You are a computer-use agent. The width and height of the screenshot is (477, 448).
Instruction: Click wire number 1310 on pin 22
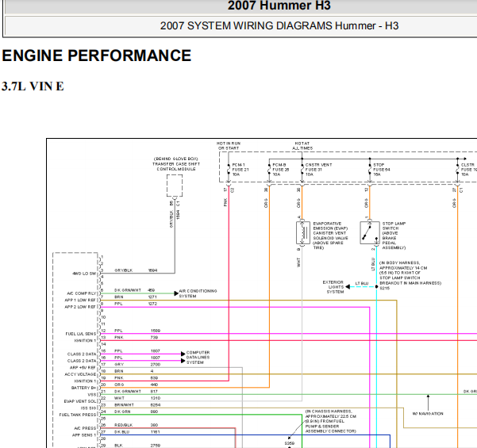click(156, 398)
